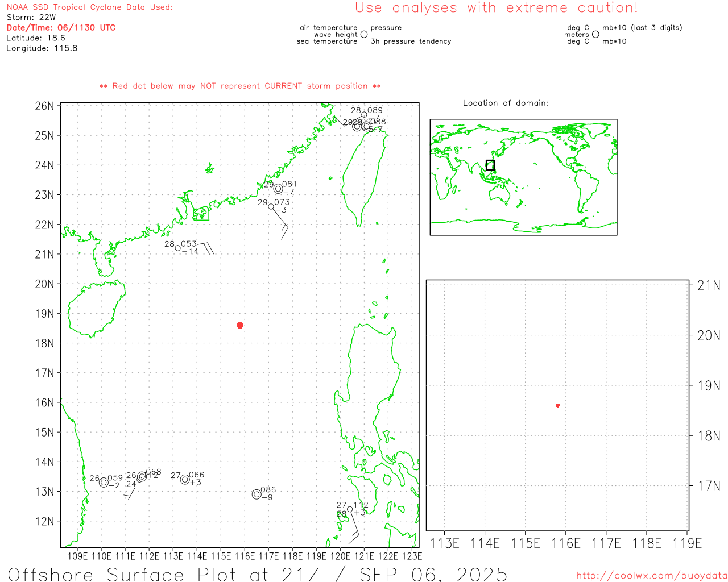The width and height of the screenshot is (728, 582).
Task: Click the '121E' longitude axis label
Action: (364, 556)
